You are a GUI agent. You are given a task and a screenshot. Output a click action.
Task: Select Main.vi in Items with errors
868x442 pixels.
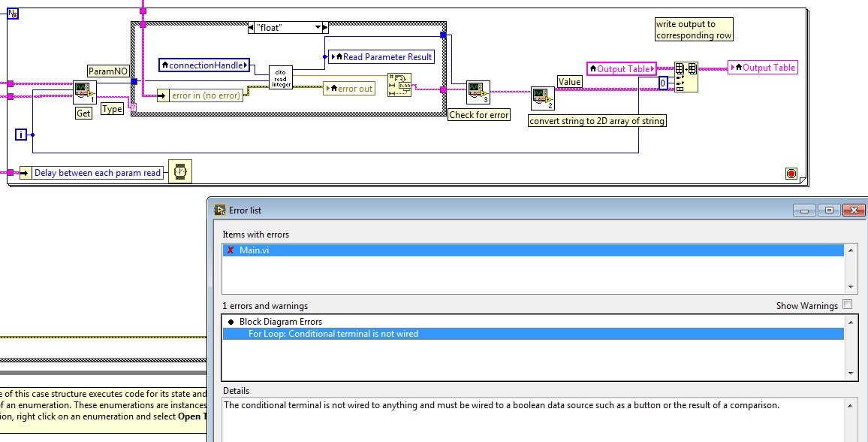(533, 250)
